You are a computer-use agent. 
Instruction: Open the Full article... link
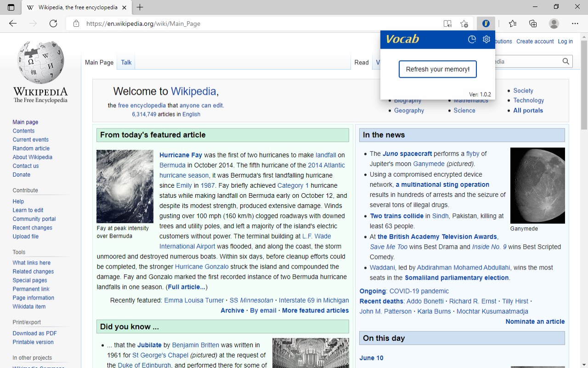(x=187, y=287)
